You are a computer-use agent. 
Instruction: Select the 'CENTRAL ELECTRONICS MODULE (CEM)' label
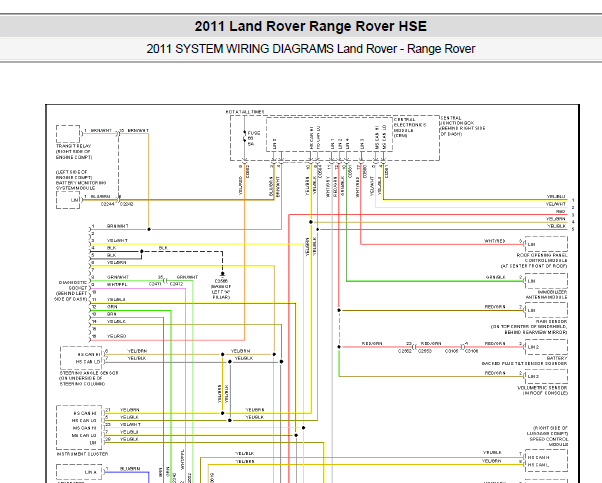(410, 127)
